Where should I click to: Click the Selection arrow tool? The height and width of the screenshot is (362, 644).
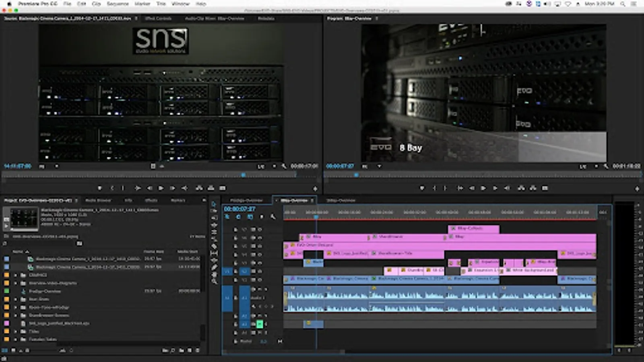(214, 204)
